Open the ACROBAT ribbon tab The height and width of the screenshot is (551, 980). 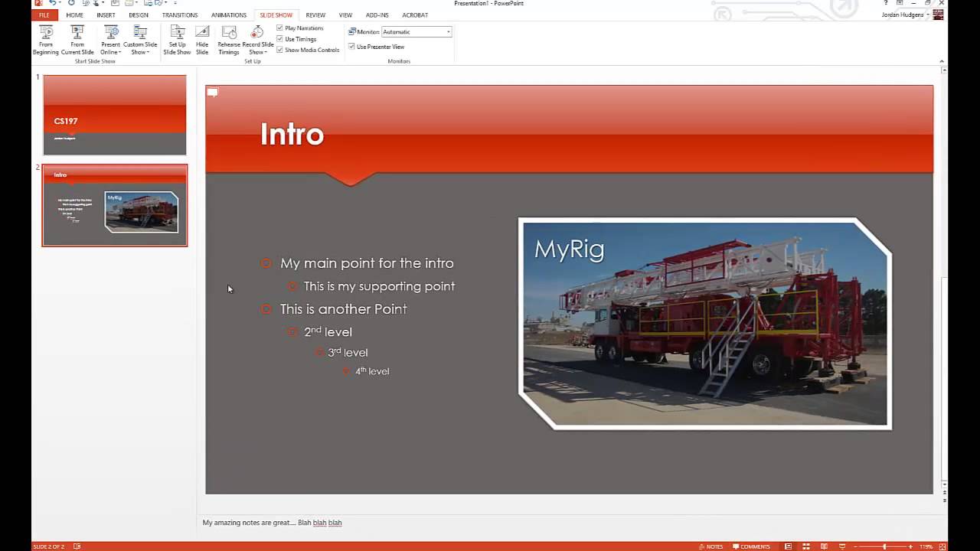click(x=415, y=15)
